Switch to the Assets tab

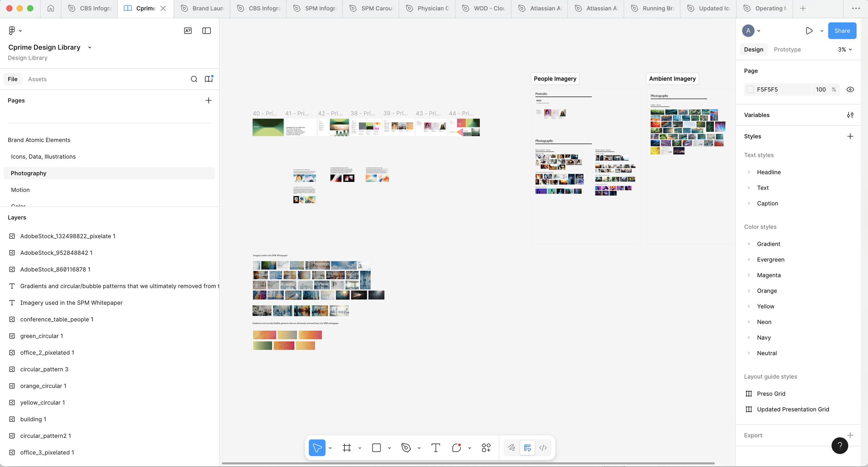37,79
